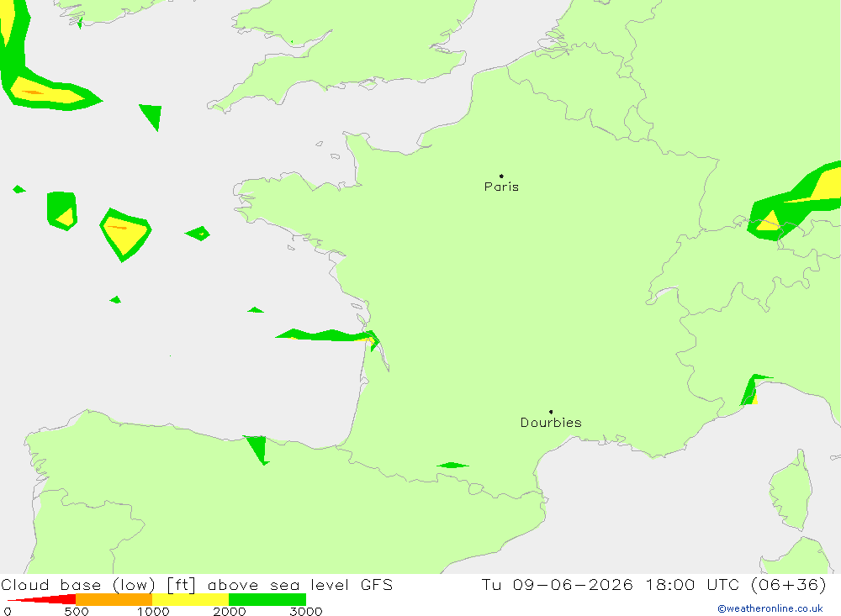Click the red 0-500 legend segment
This screenshot has width=841, height=616.
point(41,599)
